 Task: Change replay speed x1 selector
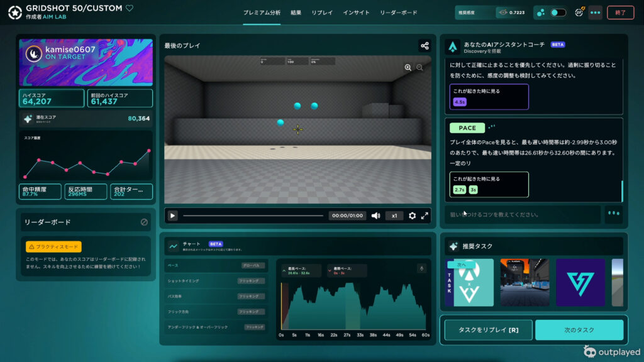394,216
